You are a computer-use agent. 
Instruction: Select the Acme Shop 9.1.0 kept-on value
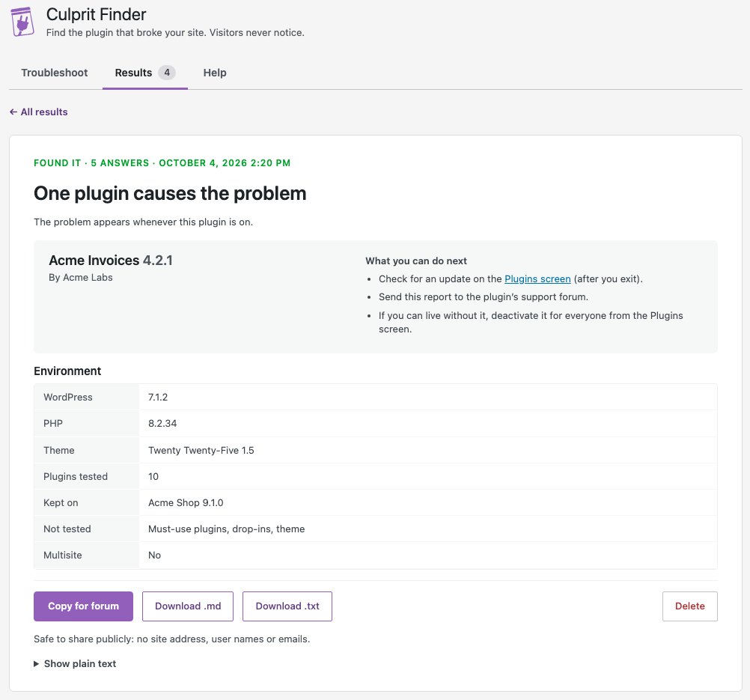(x=186, y=503)
